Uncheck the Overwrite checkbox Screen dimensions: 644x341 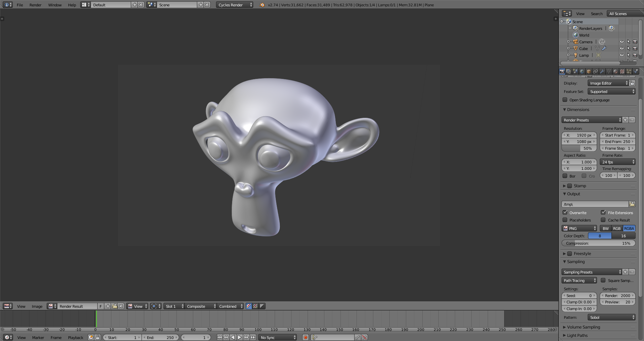click(565, 212)
